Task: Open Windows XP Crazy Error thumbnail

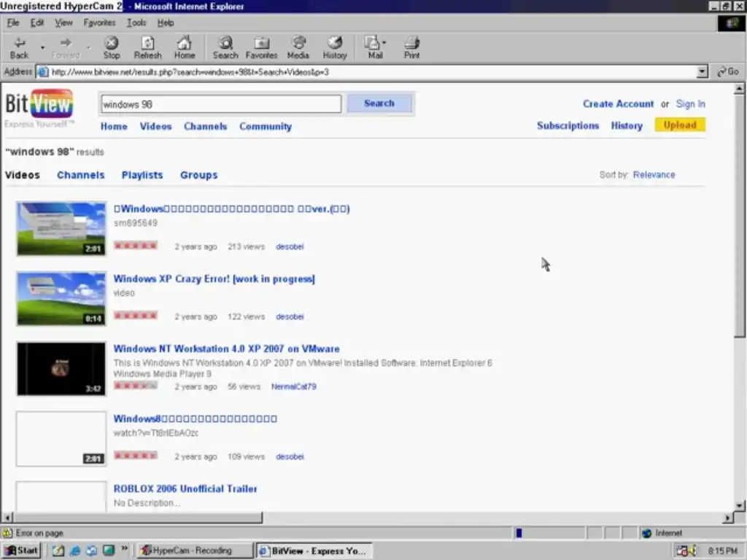Action: coord(61,298)
